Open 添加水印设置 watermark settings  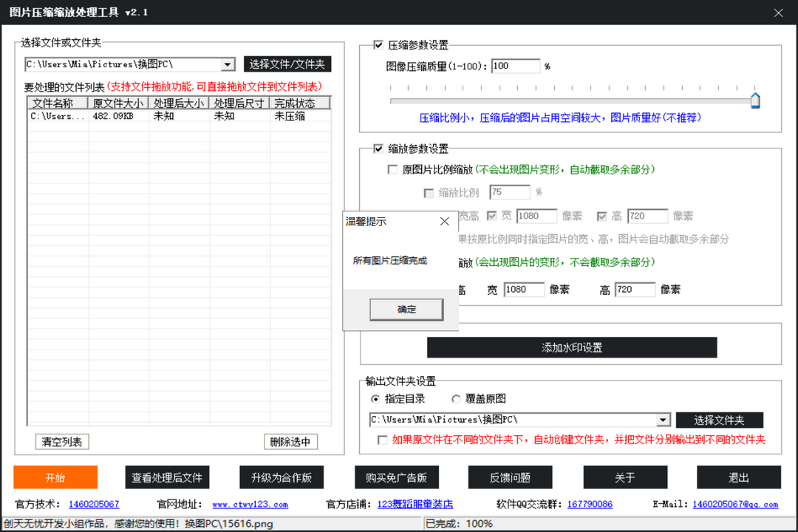click(x=572, y=347)
